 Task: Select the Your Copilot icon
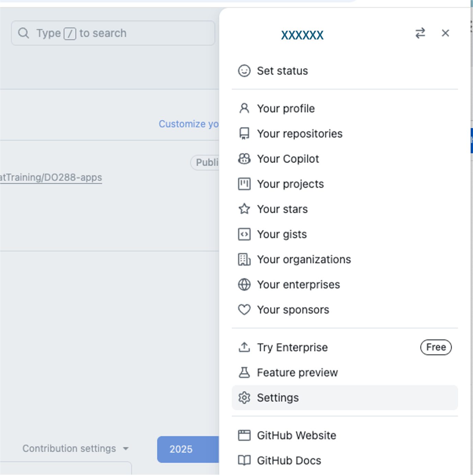coord(244,159)
